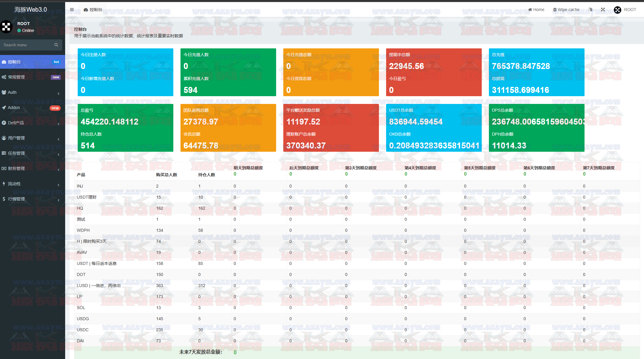Go to Home in the top bar
Viewport: 644px width, 359px height.
click(536, 10)
